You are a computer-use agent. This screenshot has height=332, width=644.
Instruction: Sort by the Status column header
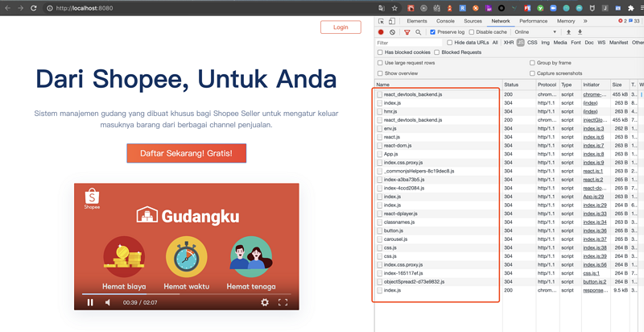tap(519, 85)
